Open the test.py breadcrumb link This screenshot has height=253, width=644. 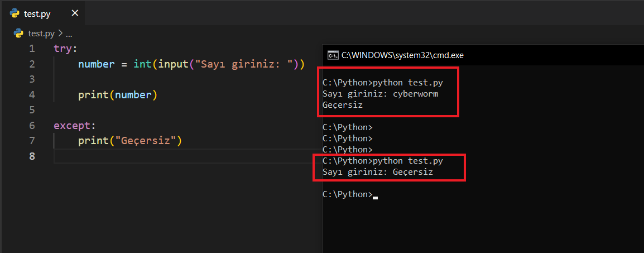point(42,33)
